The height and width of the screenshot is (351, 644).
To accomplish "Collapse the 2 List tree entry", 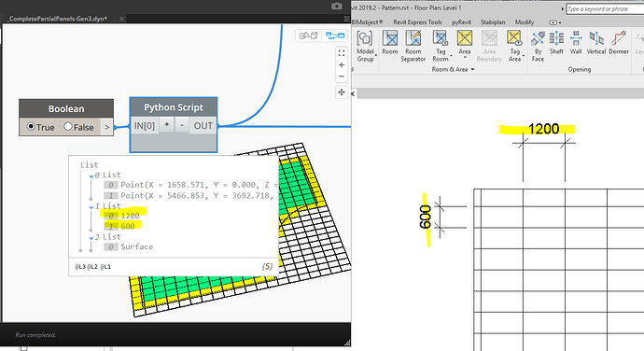I will point(91,238).
